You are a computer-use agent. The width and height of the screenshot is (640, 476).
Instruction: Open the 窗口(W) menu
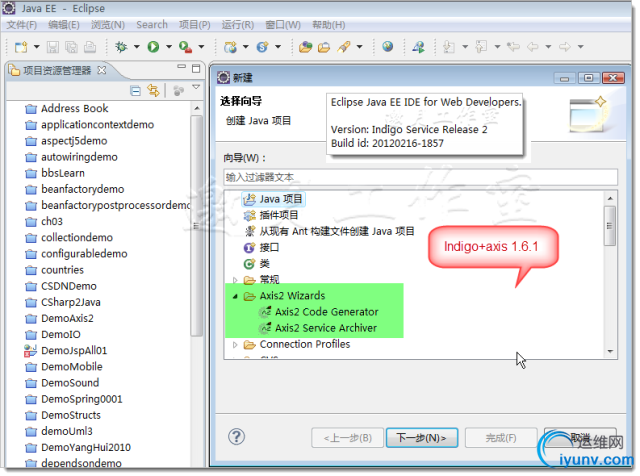pyautogui.click(x=283, y=25)
